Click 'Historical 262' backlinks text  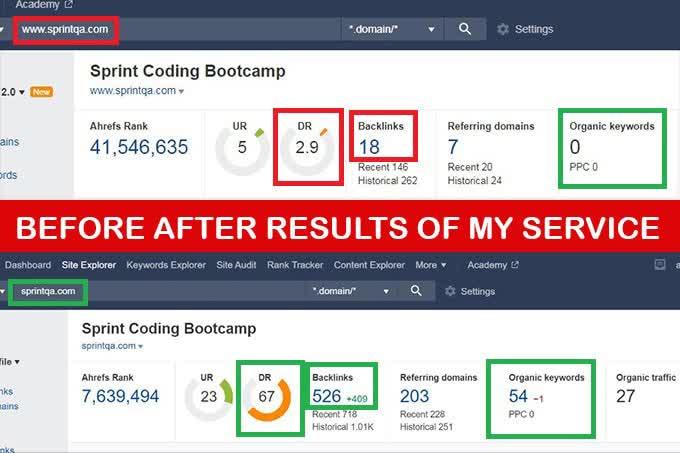[x=387, y=180]
